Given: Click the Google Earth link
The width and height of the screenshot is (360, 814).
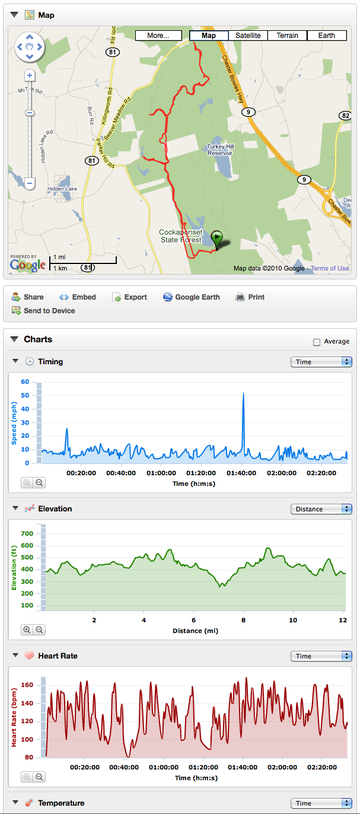Looking at the screenshot, I should pyautogui.click(x=197, y=297).
